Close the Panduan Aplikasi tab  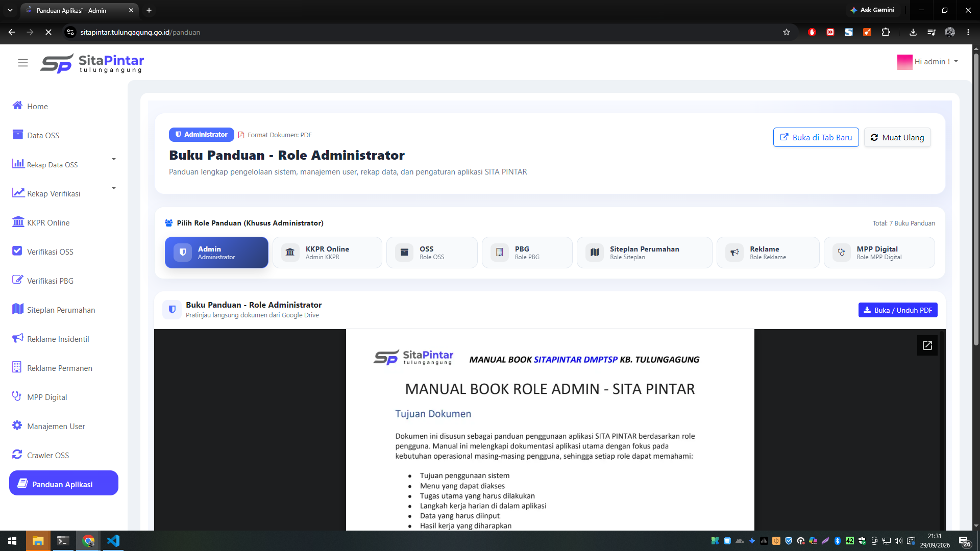pyautogui.click(x=131, y=10)
